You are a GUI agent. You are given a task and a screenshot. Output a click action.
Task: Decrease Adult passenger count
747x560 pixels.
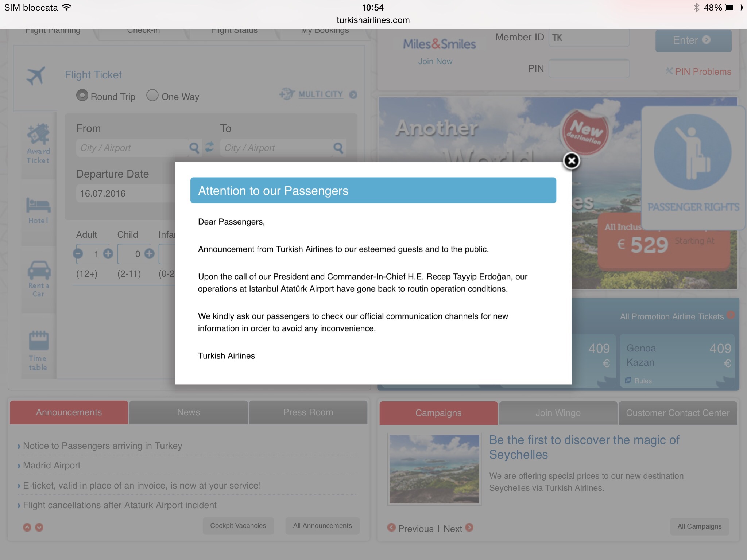point(78,254)
